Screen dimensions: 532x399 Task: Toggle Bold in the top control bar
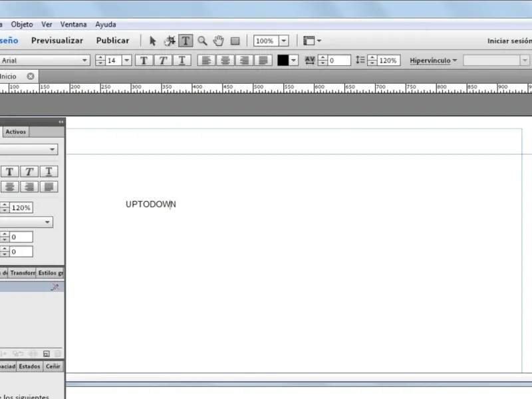click(144, 61)
